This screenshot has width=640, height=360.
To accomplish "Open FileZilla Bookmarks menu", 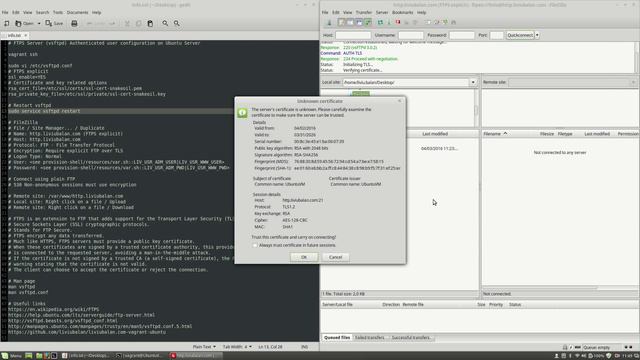I will 402,13.
